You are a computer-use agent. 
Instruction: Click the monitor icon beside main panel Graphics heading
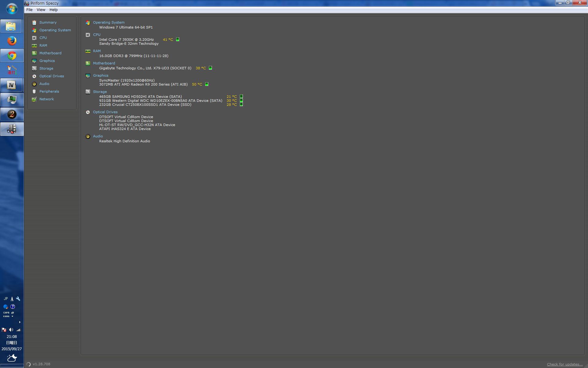tap(88, 75)
